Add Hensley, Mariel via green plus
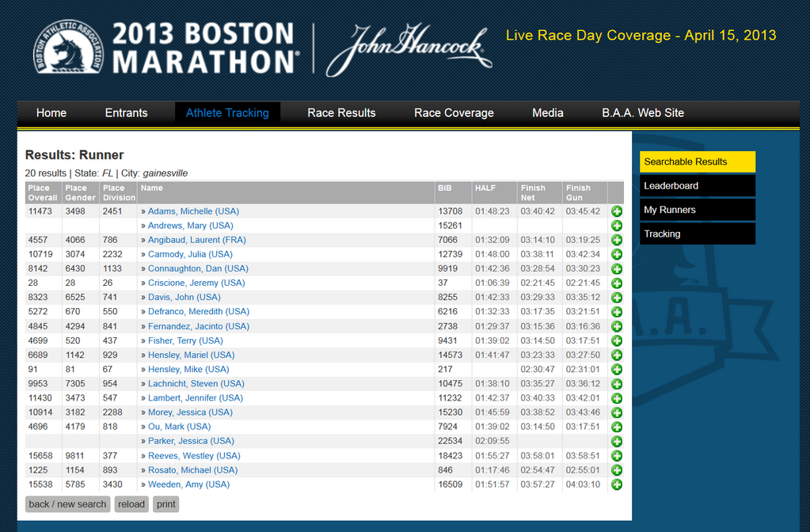Image resolution: width=810 pixels, height=532 pixels. (616, 355)
